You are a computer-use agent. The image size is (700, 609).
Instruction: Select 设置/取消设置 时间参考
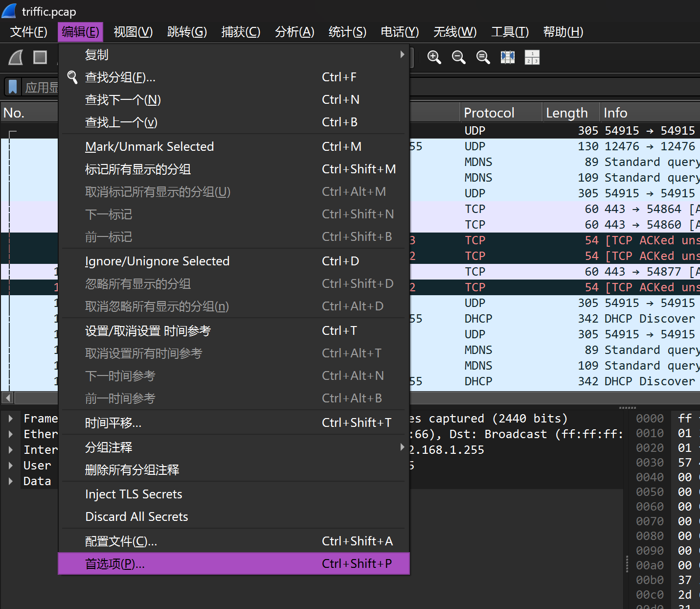(234, 330)
